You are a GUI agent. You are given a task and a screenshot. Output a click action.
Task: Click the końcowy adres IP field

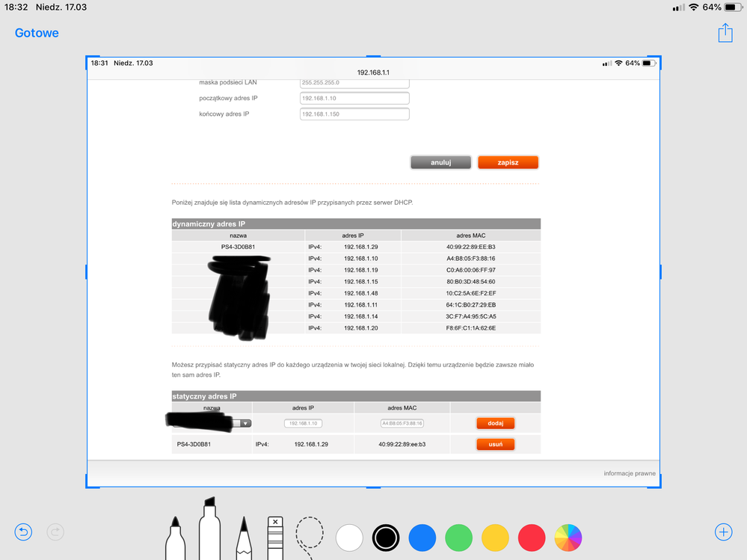tap(354, 114)
